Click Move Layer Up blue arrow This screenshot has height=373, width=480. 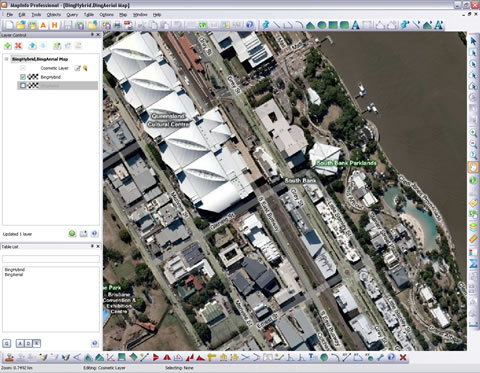(x=32, y=46)
